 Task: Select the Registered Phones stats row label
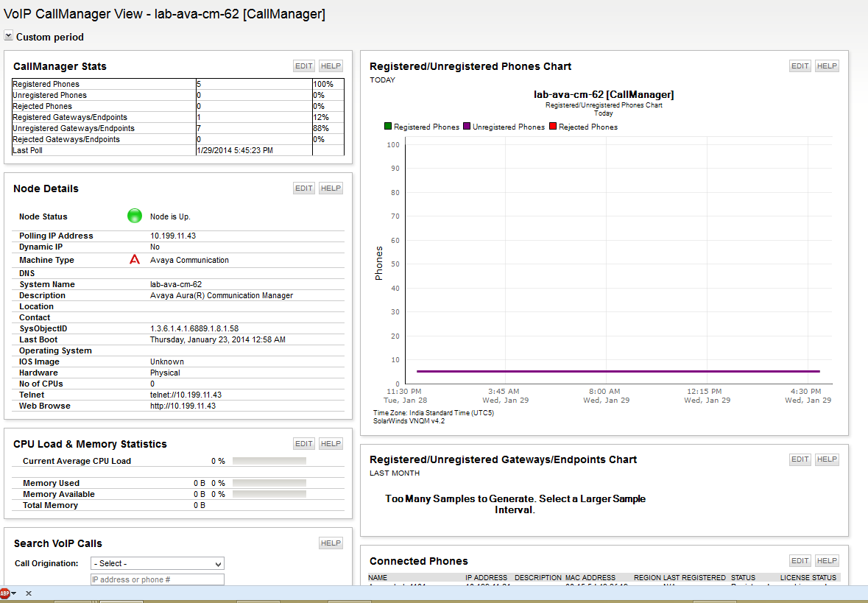tap(46, 84)
